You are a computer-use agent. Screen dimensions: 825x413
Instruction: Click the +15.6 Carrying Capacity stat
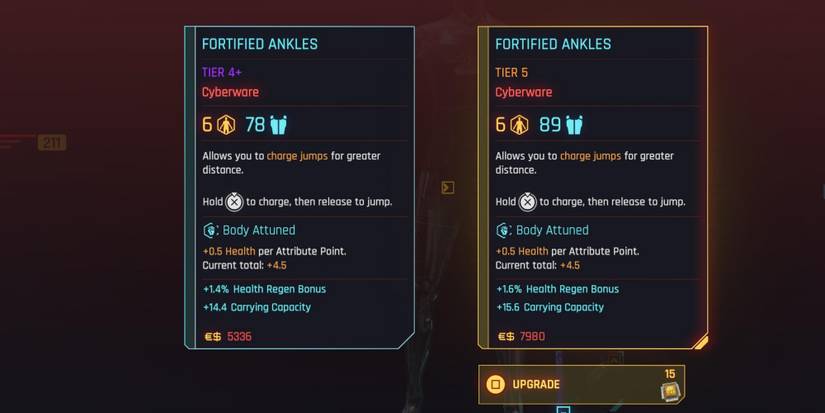coord(549,307)
